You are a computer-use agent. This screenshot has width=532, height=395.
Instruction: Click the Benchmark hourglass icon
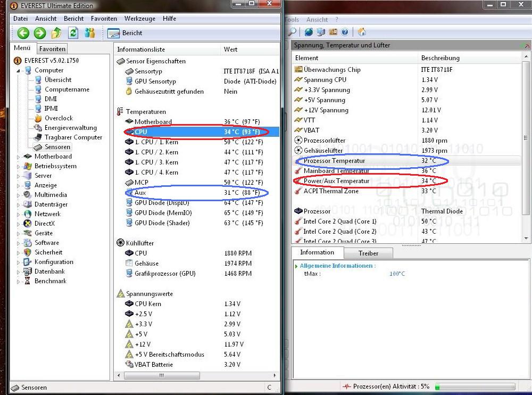click(28, 281)
